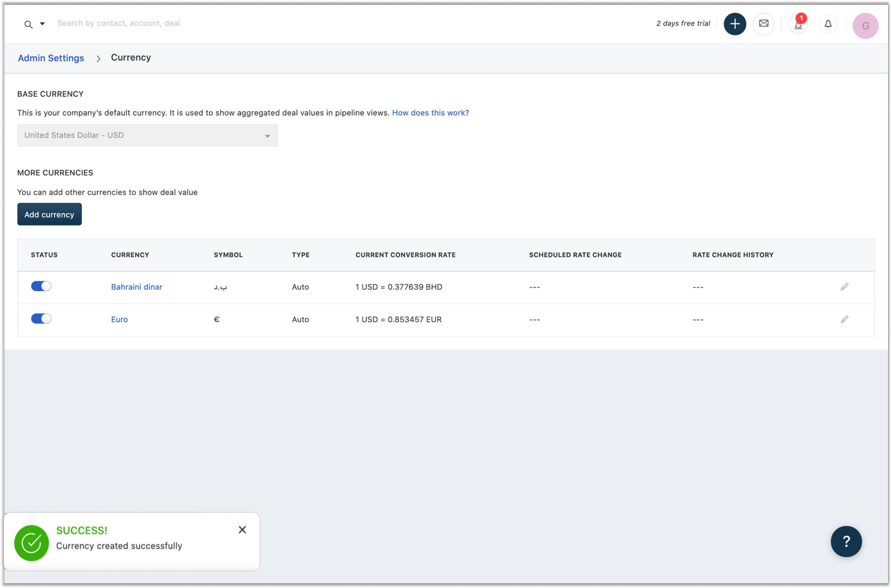Click the rocket icon with red badge
The height and width of the screenshot is (588, 891).
[x=798, y=25]
